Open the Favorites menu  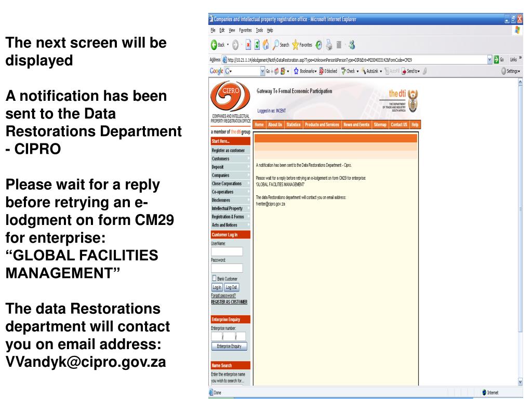click(245, 30)
